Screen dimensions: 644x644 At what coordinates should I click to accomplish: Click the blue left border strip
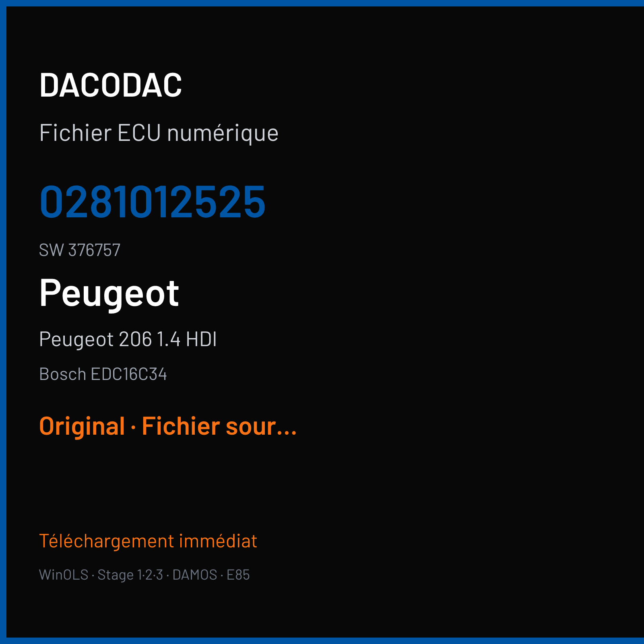(3, 322)
